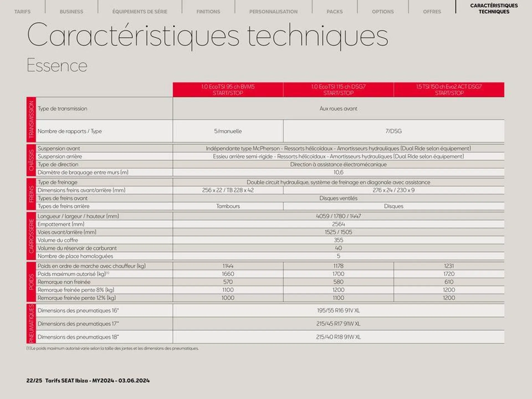Go to ÉQUIPEMENTS DE SÉRIE tab

[x=140, y=12]
